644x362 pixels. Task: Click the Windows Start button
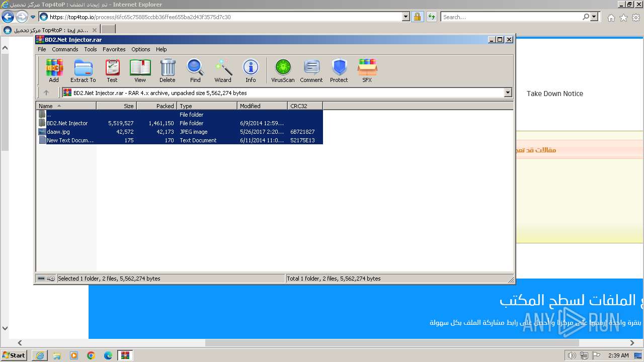point(14,355)
